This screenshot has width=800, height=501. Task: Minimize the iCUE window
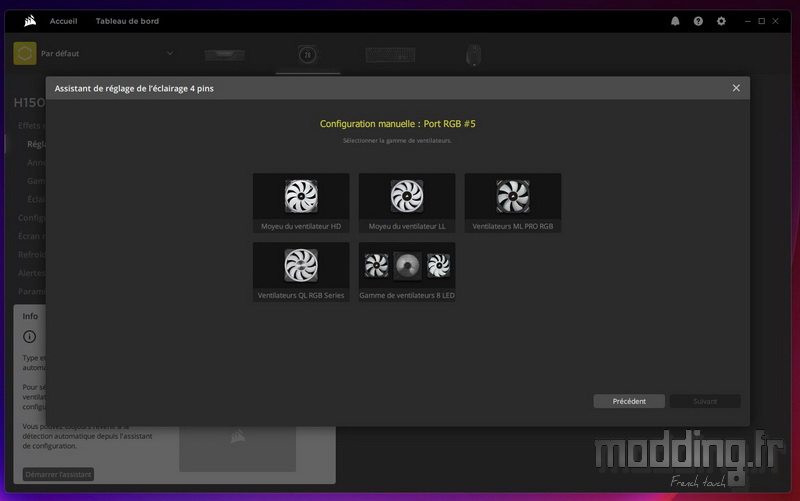[747, 21]
